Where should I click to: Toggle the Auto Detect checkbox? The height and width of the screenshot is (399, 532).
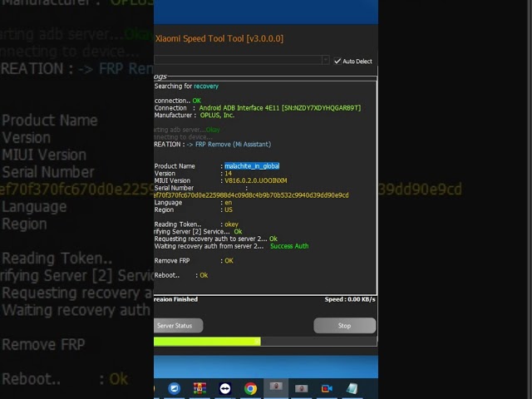337,61
